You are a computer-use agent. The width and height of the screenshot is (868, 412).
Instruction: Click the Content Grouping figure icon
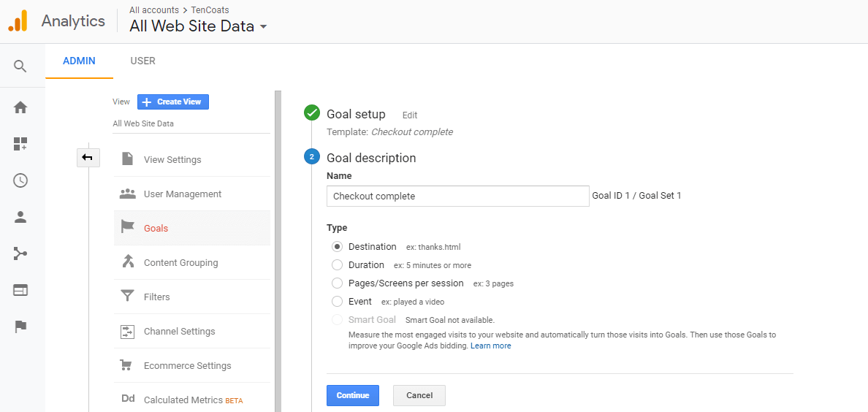point(128,262)
